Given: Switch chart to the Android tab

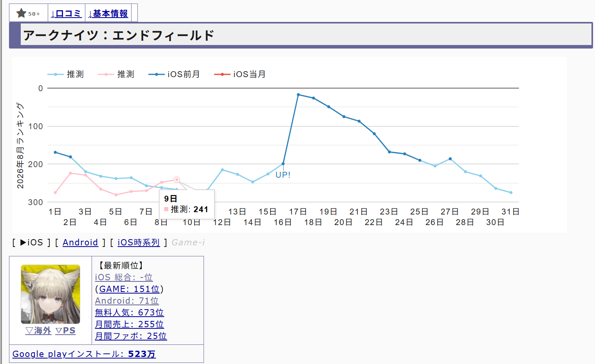Looking at the screenshot, I should (80, 243).
